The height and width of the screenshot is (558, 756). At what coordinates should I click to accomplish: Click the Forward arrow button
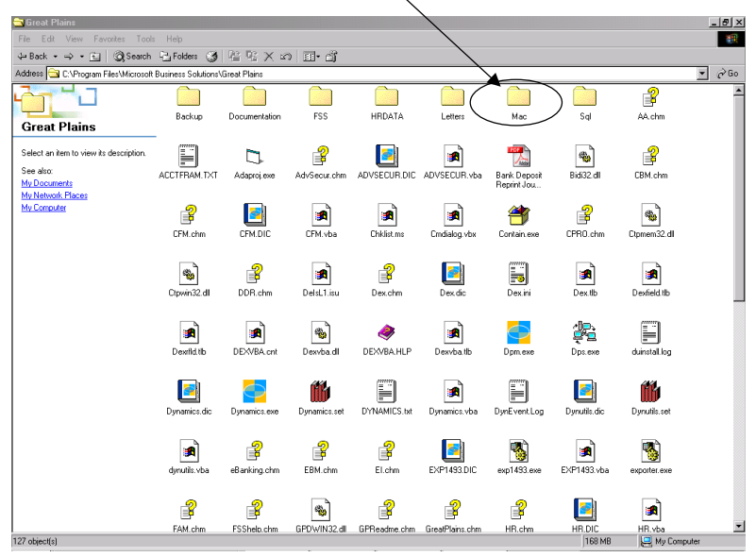pos(69,57)
